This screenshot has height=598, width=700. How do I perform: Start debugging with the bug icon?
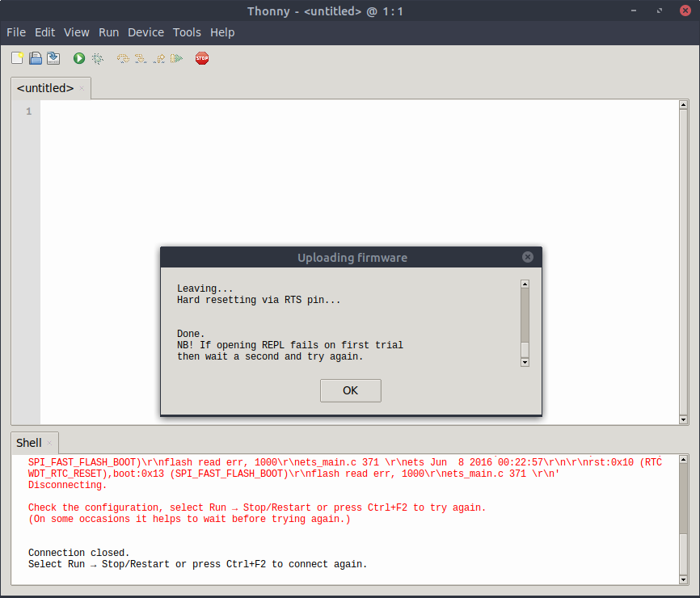click(x=97, y=58)
